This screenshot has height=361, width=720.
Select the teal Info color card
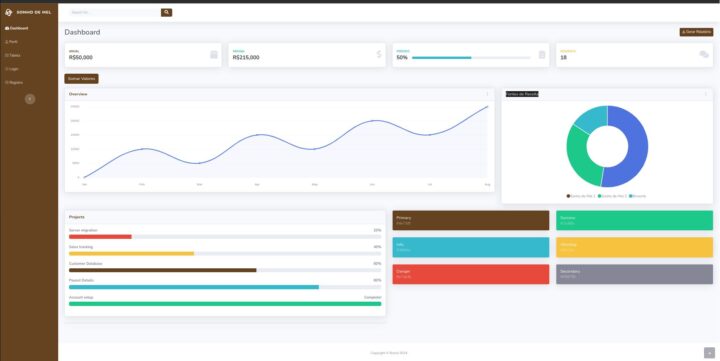point(471,247)
